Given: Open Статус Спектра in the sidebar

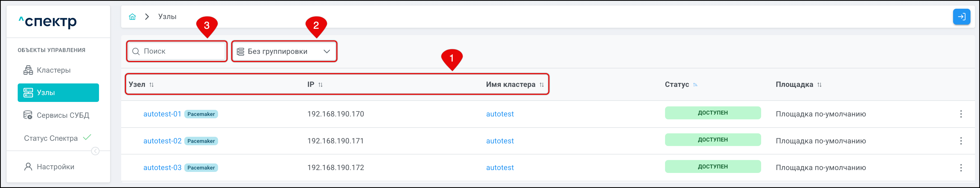Looking at the screenshot, I should (x=51, y=138).
